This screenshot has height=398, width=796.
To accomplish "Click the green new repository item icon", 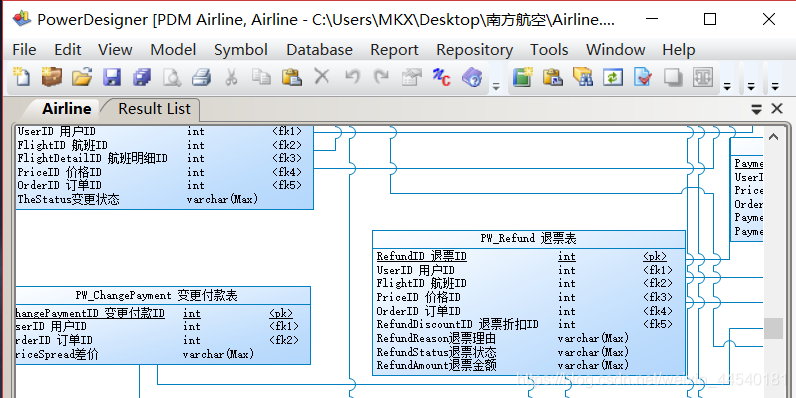I will click(522, 77).
